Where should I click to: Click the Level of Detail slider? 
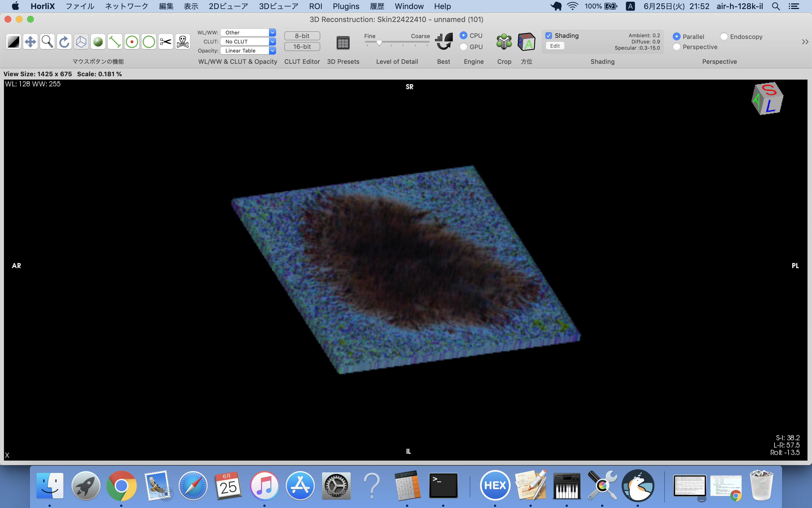397,43
